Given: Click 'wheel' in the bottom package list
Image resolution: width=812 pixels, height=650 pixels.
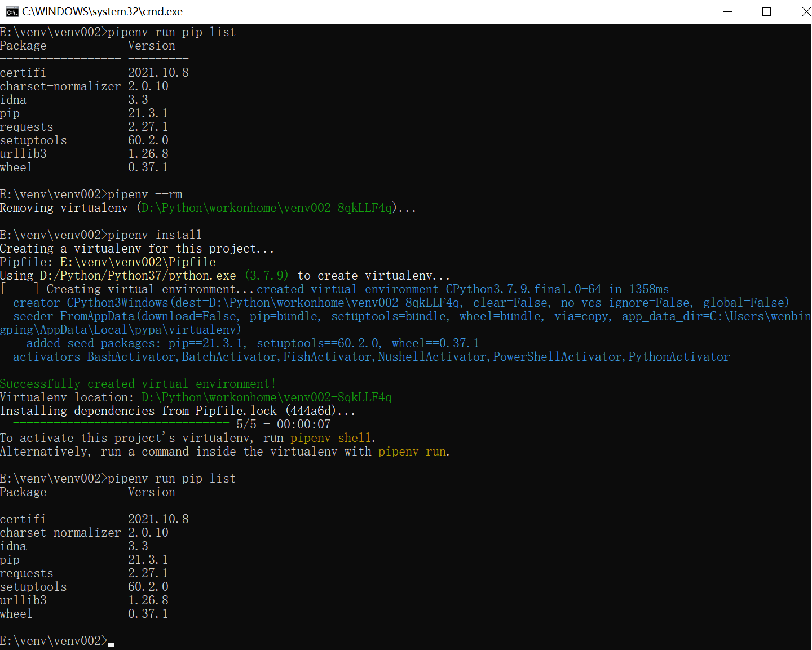Looking at the screenshot, I should (x=16, y=614).
